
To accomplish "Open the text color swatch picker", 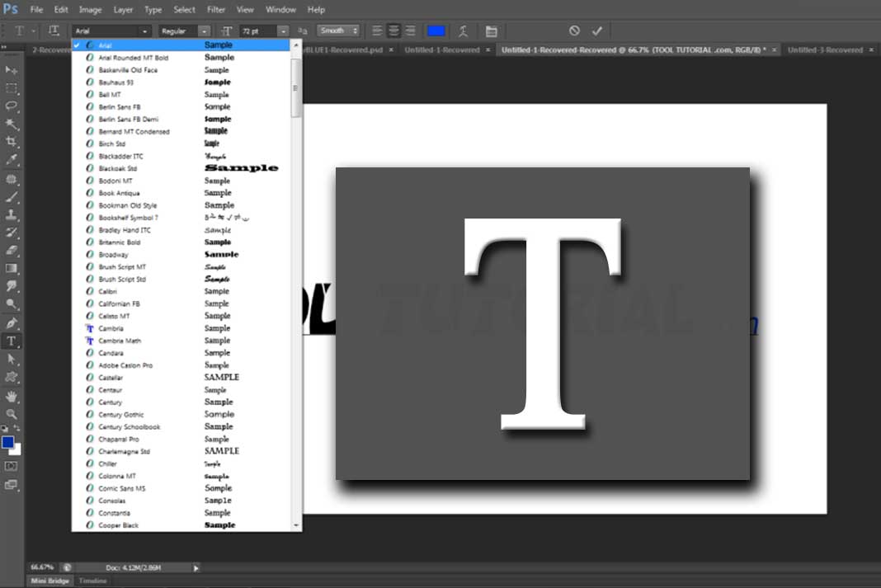I will [x=436, y=31].
